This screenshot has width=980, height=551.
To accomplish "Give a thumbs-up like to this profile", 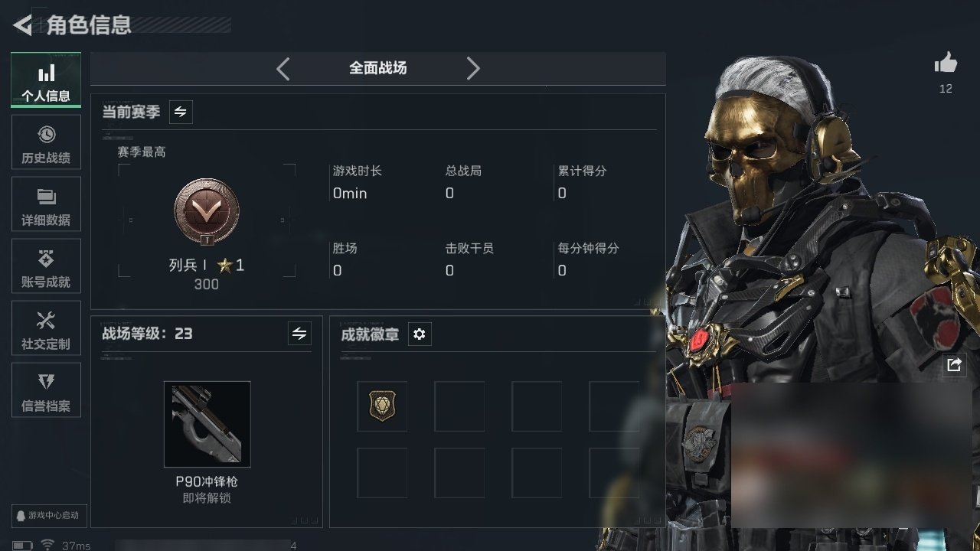I will point(946,64).
